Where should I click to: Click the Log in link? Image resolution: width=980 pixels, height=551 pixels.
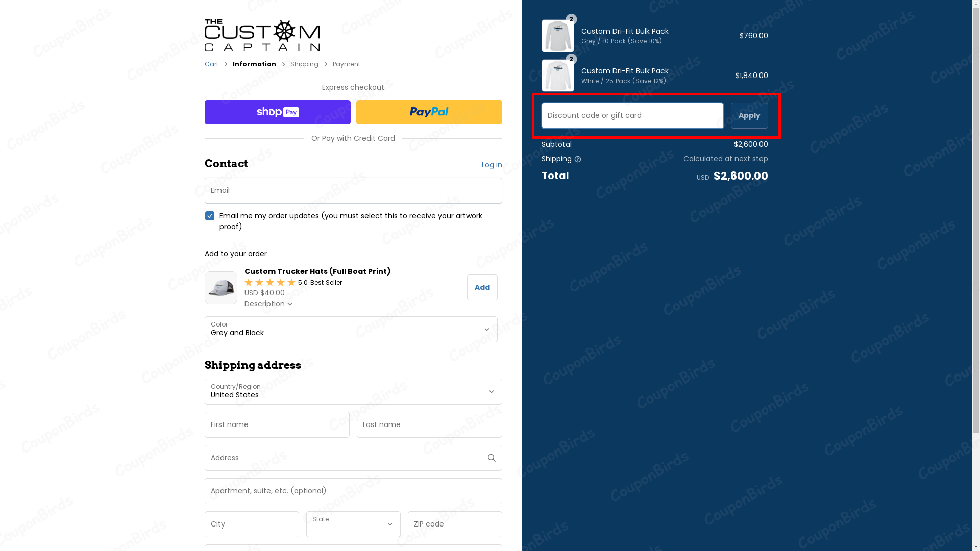pos(492,165)
